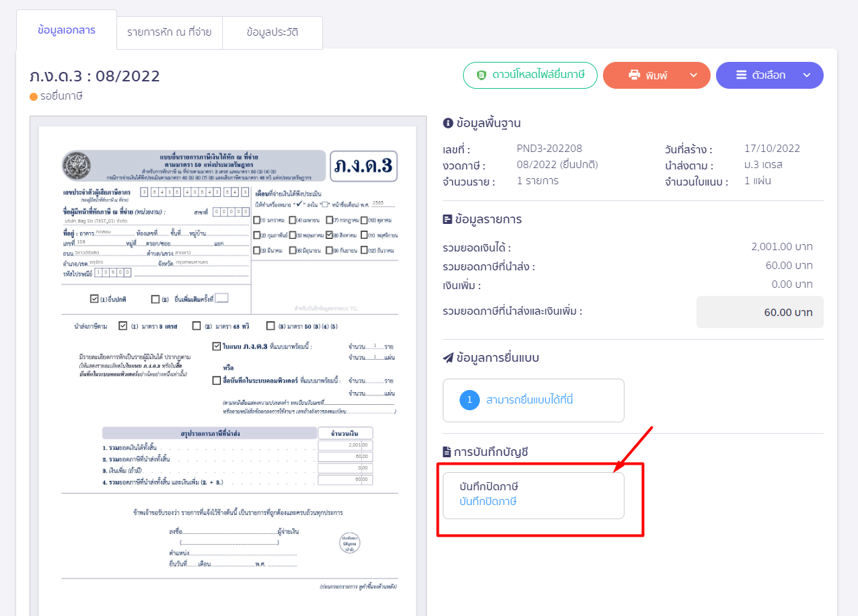This screenshot has width=858, height=616.
Task: Click the page heading ภ.ง.ด.3 : 08/2022
Action: coord(95,76)
